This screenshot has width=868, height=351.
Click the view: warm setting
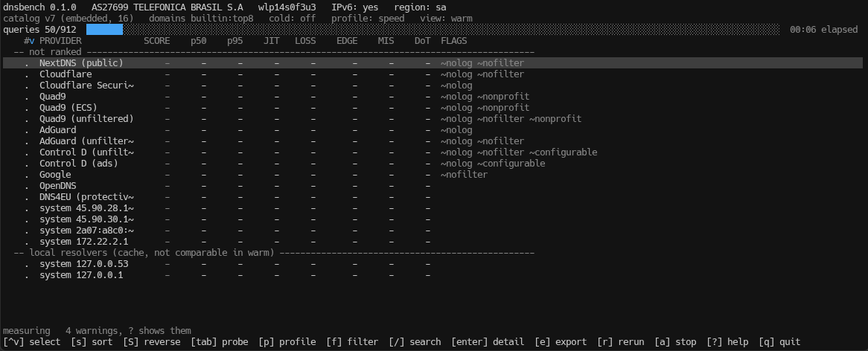[x=446, y=19]
